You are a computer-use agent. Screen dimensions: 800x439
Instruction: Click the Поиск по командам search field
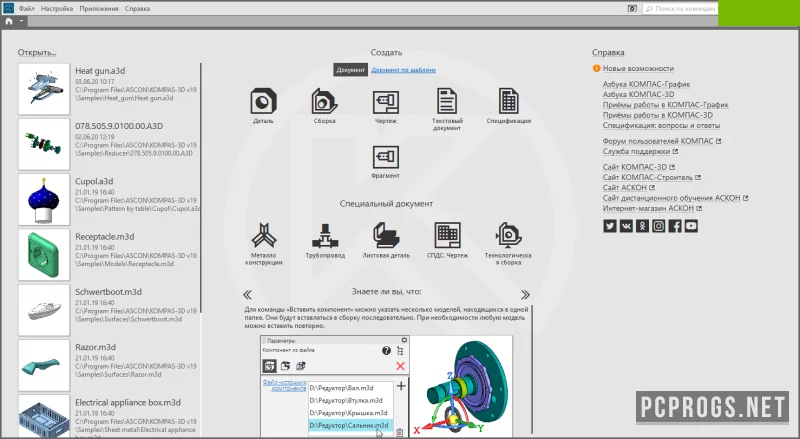click(x=680, y=9)
